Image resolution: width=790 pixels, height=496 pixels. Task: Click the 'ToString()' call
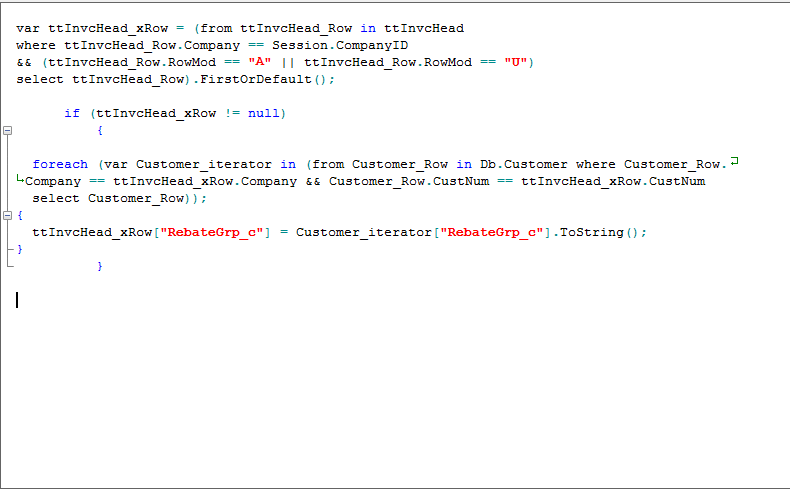click(599, 232)
